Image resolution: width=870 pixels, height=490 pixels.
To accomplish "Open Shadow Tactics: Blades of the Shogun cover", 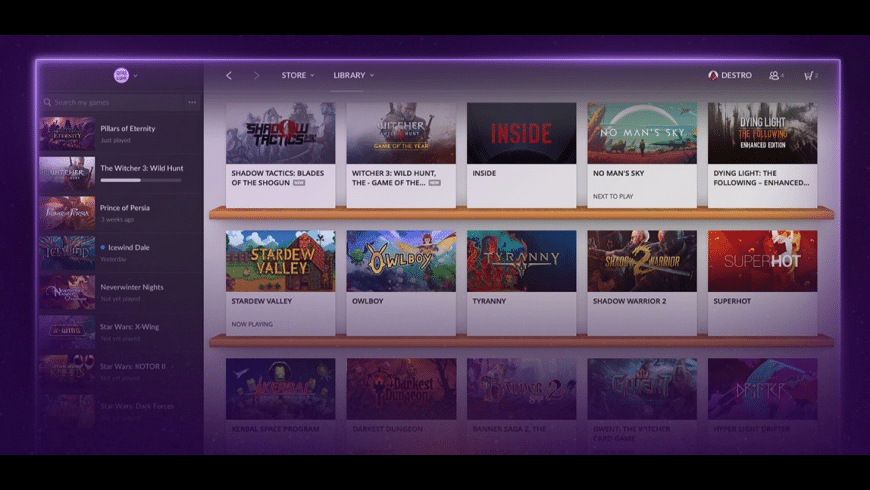I will [280, 133].
